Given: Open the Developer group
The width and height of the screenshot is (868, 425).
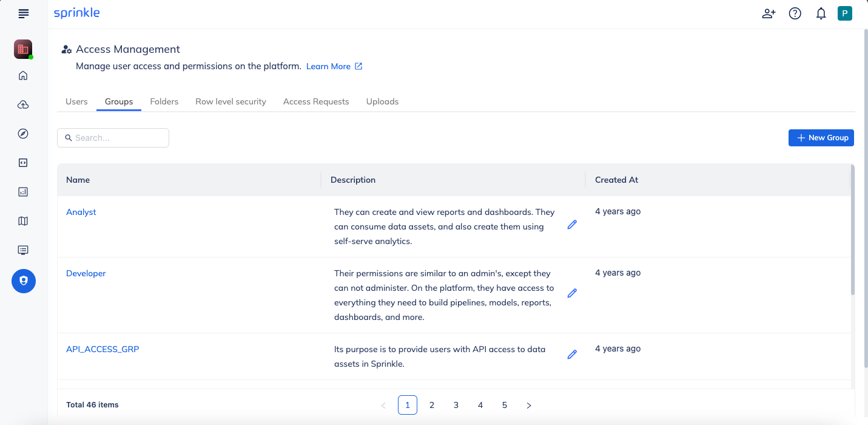Looking at the screenshot, I should coord(86,273).
